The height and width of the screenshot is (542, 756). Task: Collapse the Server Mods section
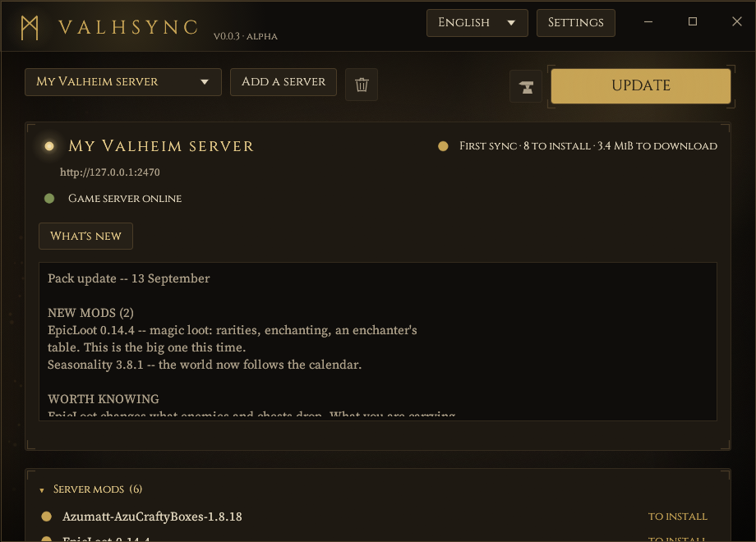click(90, 489)
